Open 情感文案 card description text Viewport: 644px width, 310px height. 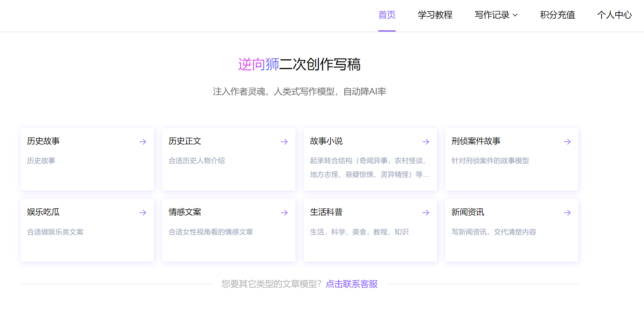pos(211,232)
